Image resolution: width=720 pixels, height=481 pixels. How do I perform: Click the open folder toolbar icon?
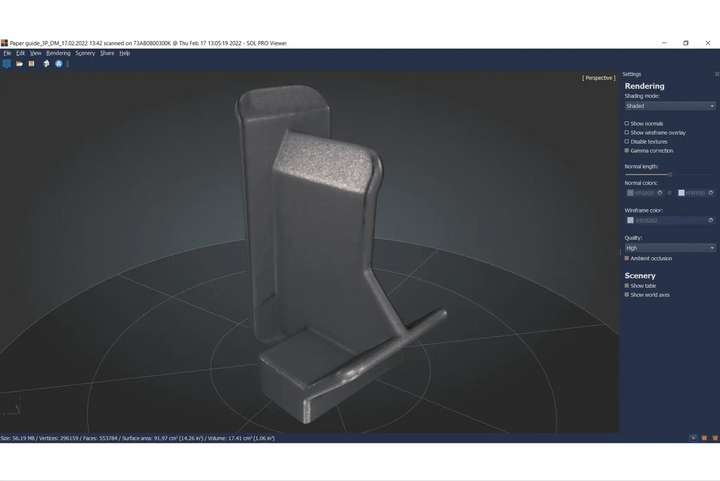pyautogui.click(x=19, y=64)
